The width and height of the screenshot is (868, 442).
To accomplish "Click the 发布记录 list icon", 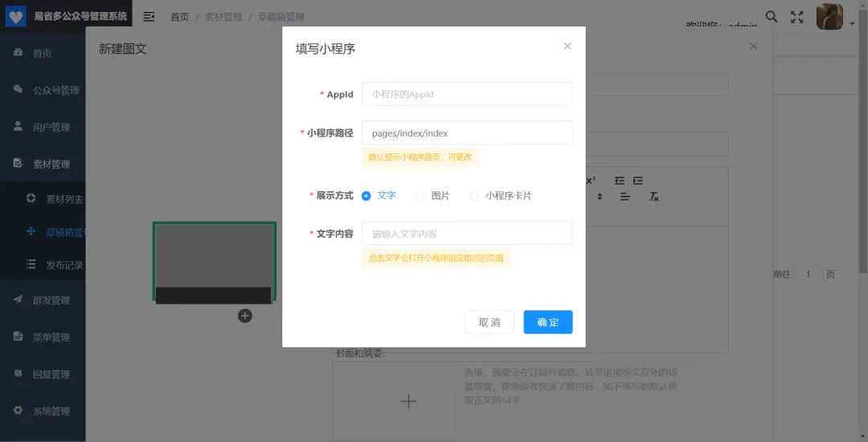I will [31, 264].
